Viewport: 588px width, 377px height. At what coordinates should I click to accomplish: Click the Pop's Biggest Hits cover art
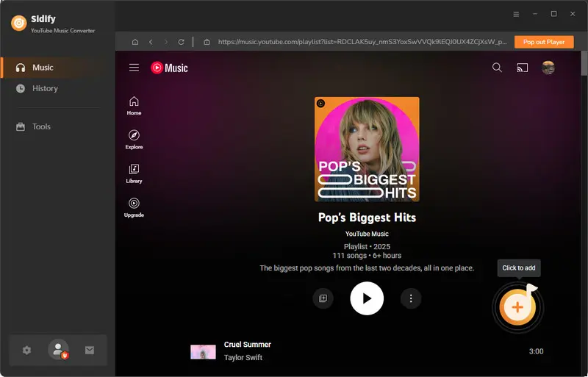(367, 149)
